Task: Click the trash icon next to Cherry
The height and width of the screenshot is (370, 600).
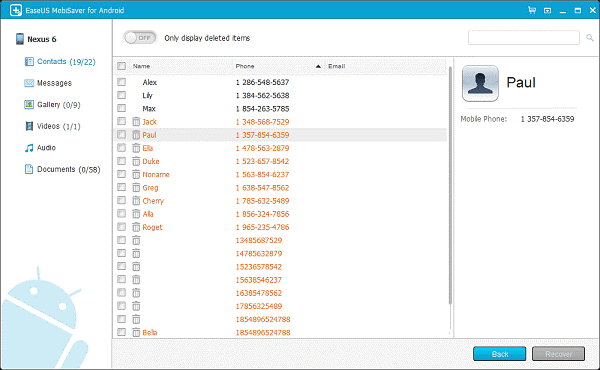Action: [136, 200]
